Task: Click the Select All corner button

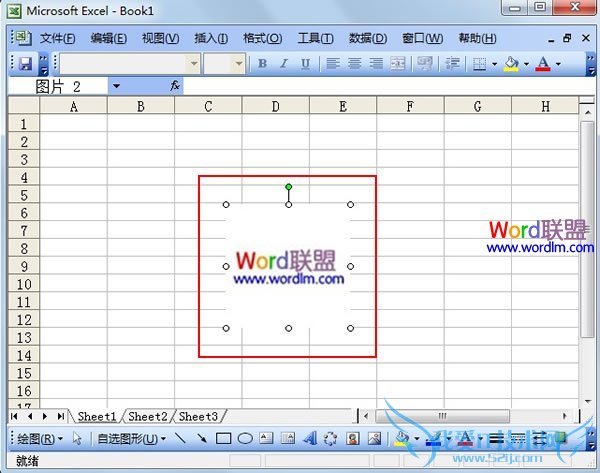Action: point(24,105)
